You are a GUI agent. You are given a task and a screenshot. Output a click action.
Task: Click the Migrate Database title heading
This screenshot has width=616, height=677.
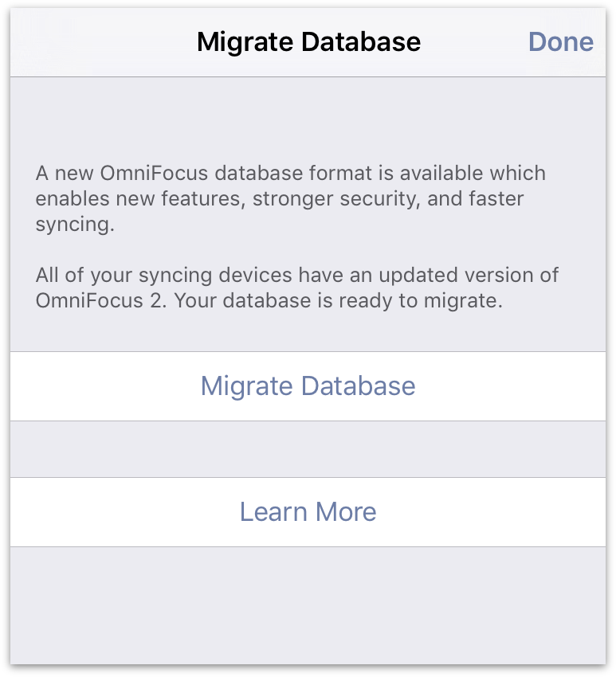click(308, 42)
